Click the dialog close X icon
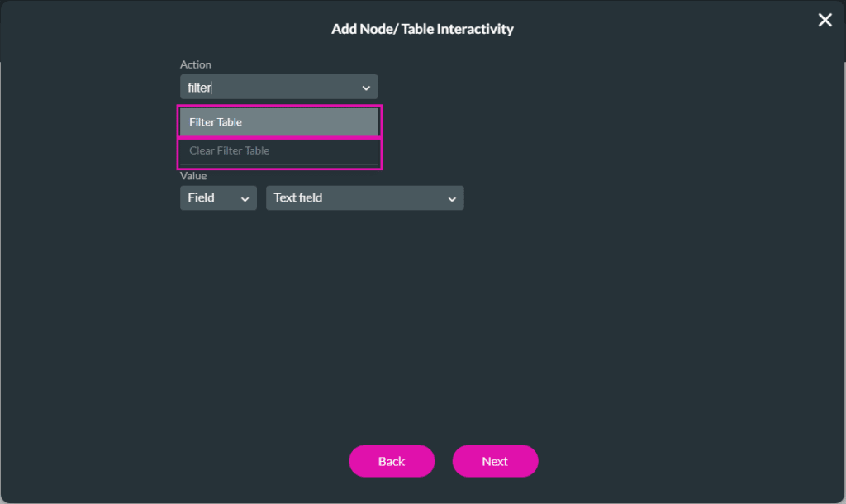 825,20
